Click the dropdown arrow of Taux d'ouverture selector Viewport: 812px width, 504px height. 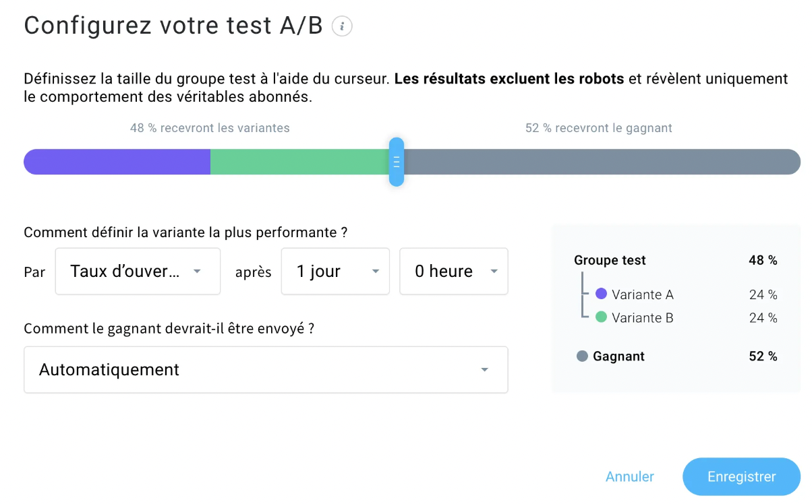point(196,271)
